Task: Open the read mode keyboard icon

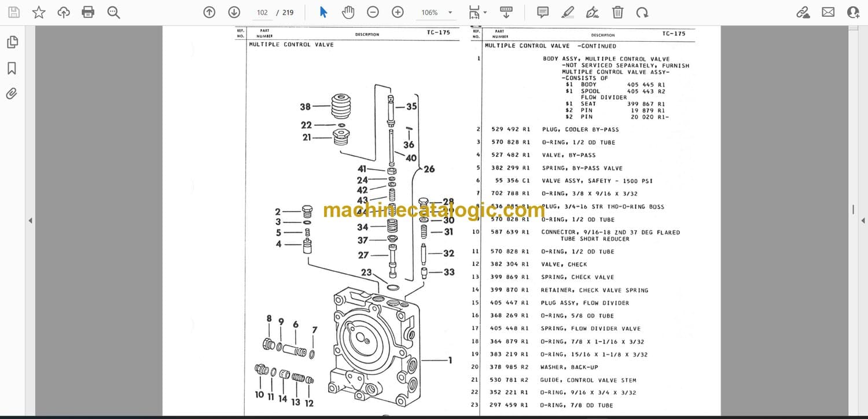Action: pyautogui.click(x=506, y=12)
